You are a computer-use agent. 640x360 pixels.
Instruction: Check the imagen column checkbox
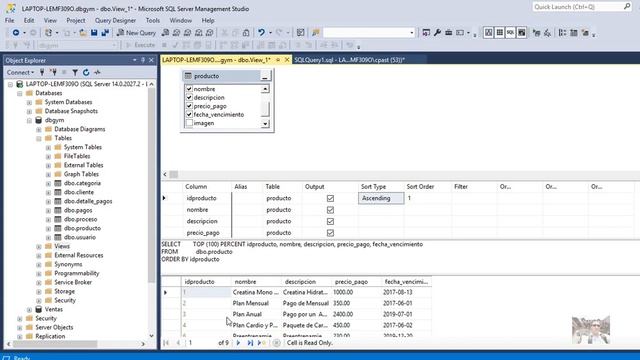click(189, 123)
